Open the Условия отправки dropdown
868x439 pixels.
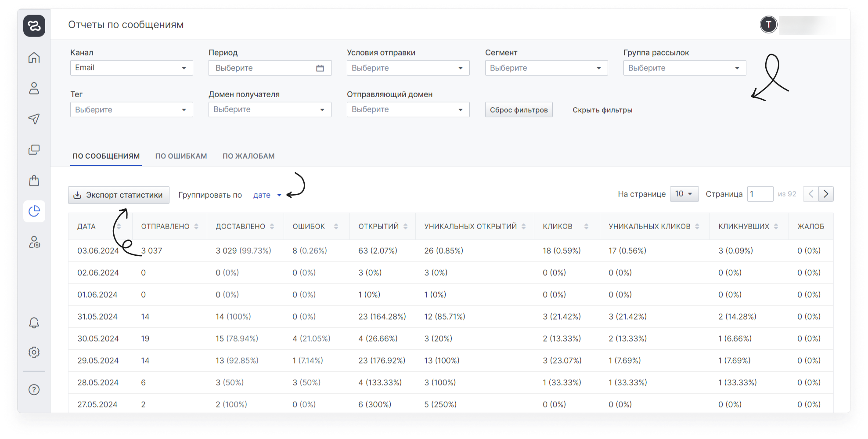tap(408, 68)
